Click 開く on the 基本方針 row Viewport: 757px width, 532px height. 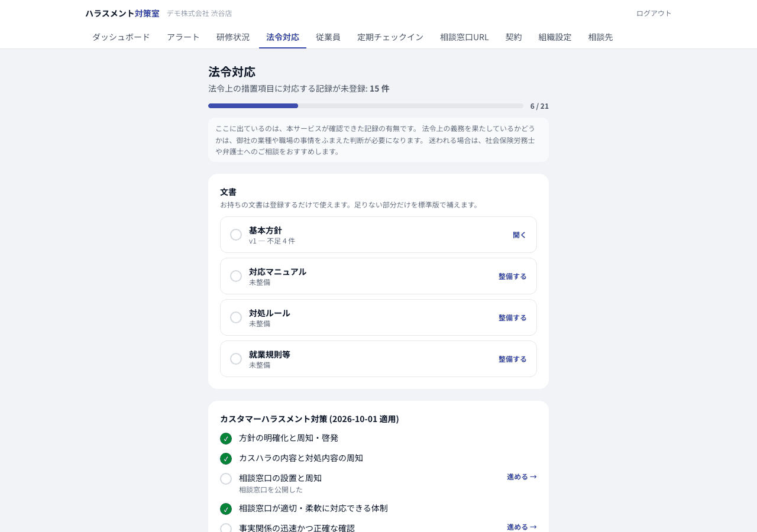520,235
